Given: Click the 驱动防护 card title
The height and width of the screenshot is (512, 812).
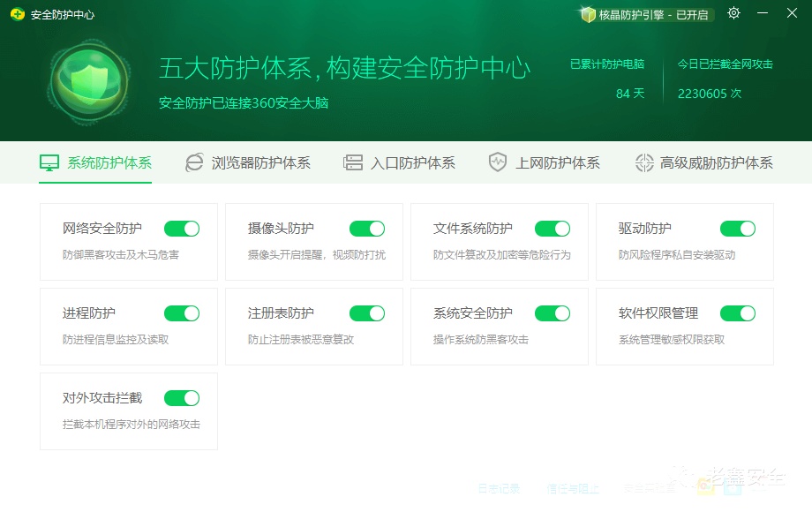Looking at the screenshot, I should 644,229.
